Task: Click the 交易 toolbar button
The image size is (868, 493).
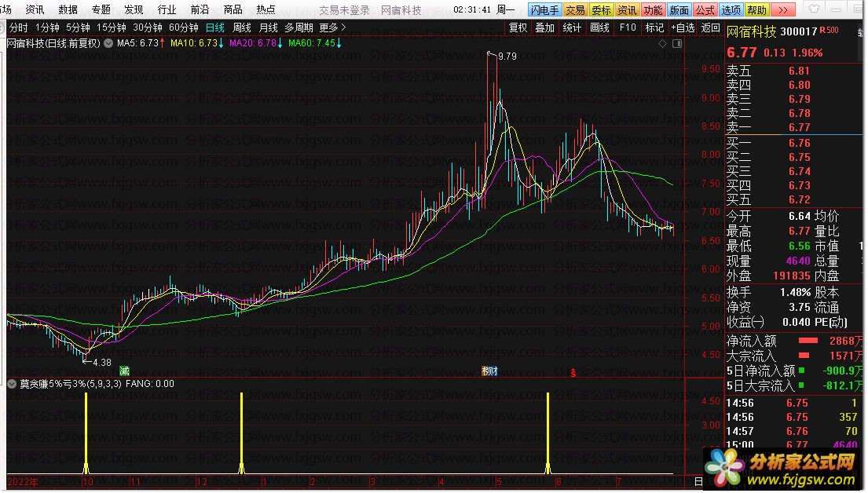Action: coord(575,10)
